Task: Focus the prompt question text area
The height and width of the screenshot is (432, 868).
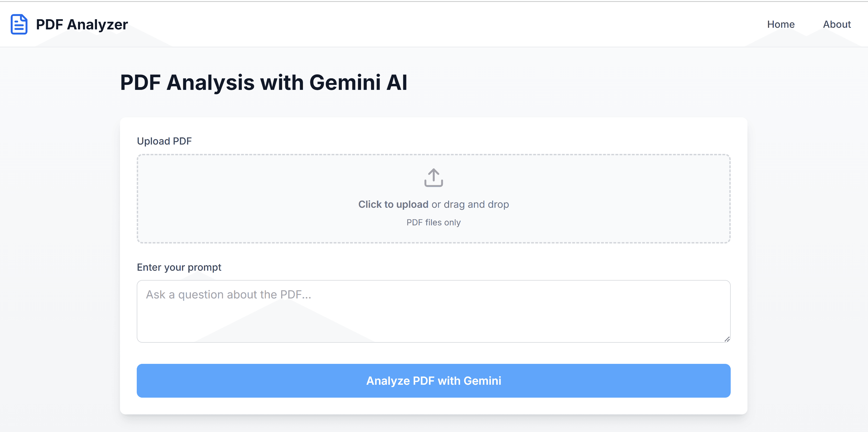Action: pyautogui.click(x=433, y=311)
